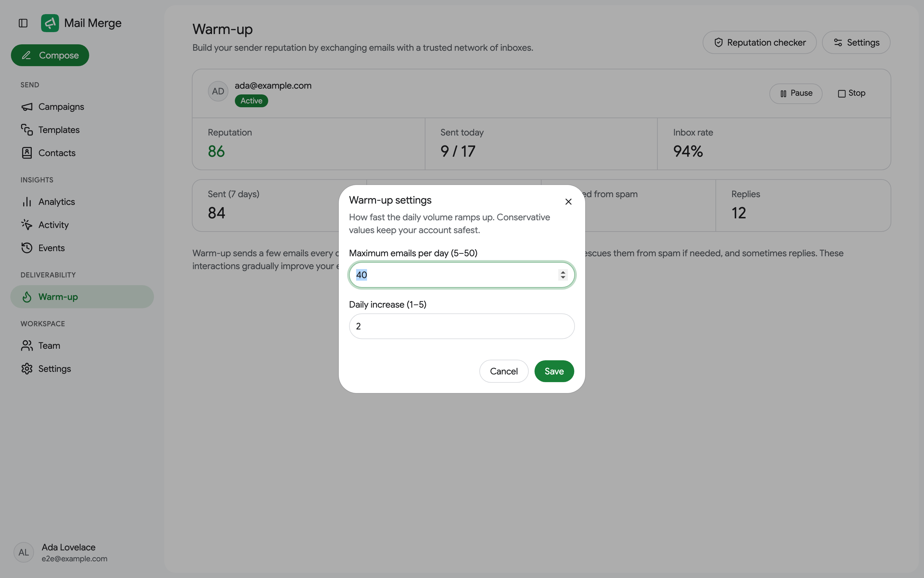Click the Activity cursor icon
The height and width of the screenshot is (578, 924).
(x=27, y=225)
